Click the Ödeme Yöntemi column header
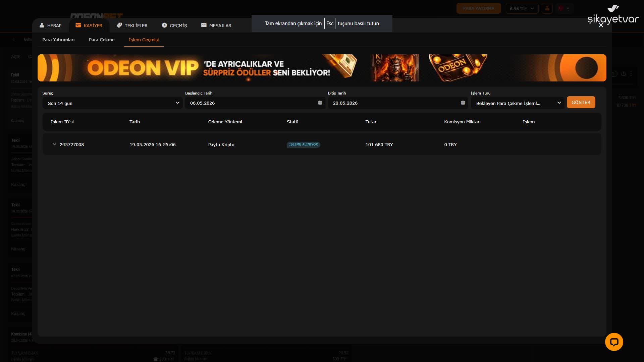Image resolution: width=644 pixels, height=362 pixels. point(225,122)
